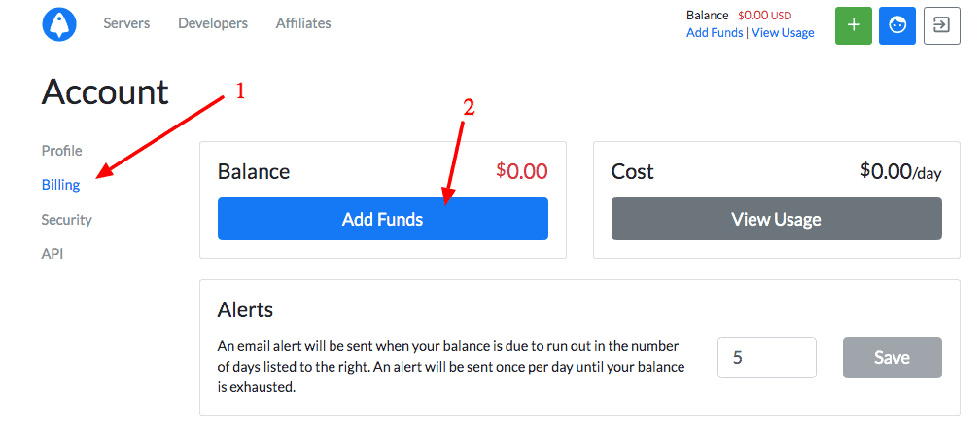Open the Servers navigation item
This screenshot has height=430, width=980.
point(126,23)
